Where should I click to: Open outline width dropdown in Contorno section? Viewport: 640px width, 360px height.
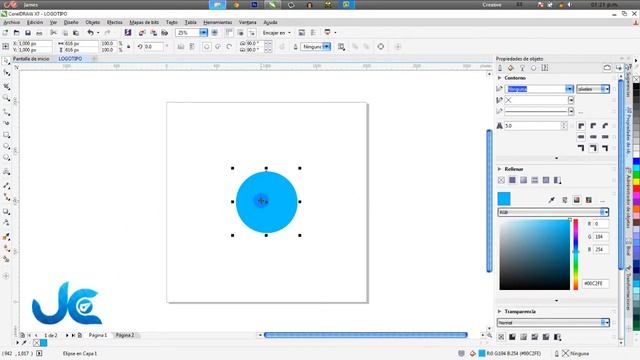tap(569, 89)
